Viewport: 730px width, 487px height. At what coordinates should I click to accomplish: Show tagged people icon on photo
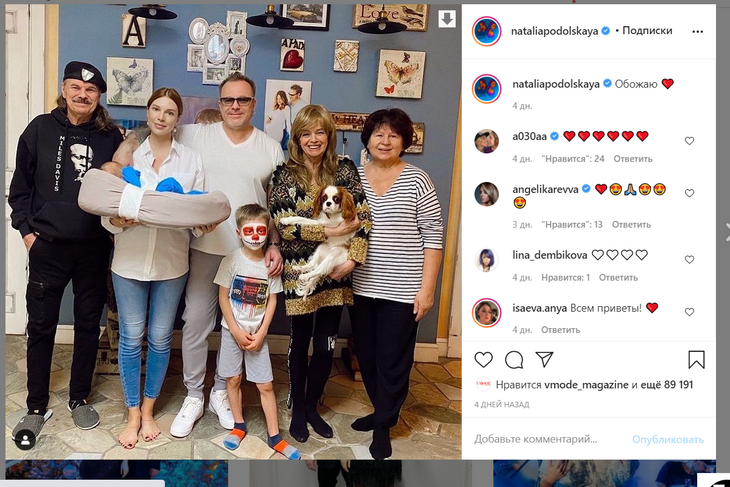[25, 439]
